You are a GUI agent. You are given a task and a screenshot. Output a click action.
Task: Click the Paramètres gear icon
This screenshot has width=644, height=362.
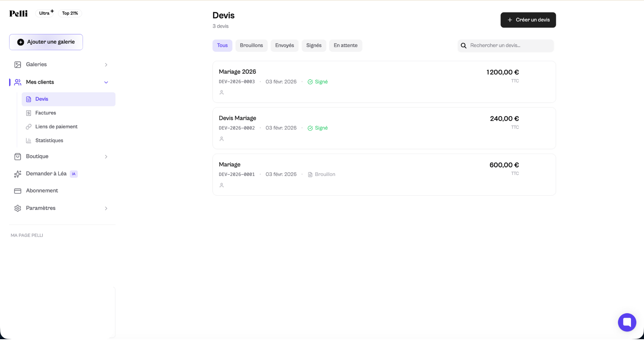(x=17, y=208)
